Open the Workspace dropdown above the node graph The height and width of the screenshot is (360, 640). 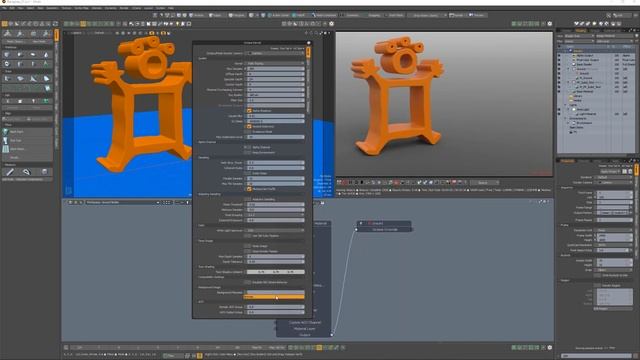click(122, 202)
